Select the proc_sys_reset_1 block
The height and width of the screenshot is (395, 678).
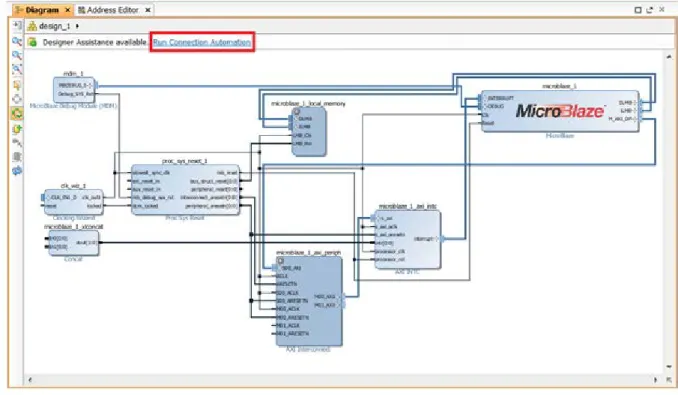coord(185,189)
